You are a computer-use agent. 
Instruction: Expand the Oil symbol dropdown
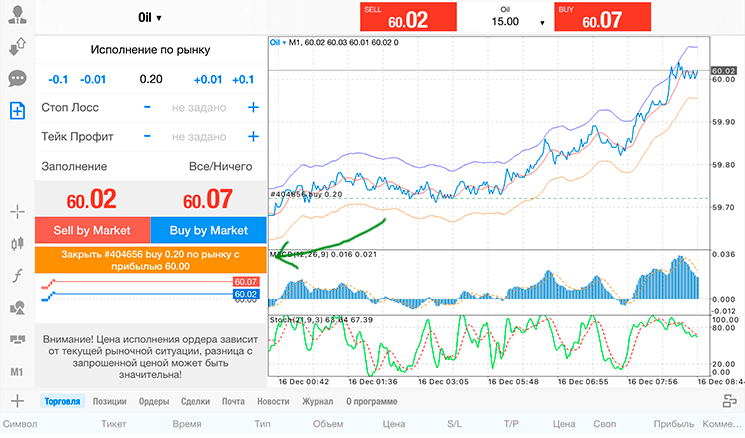point(150,18)
